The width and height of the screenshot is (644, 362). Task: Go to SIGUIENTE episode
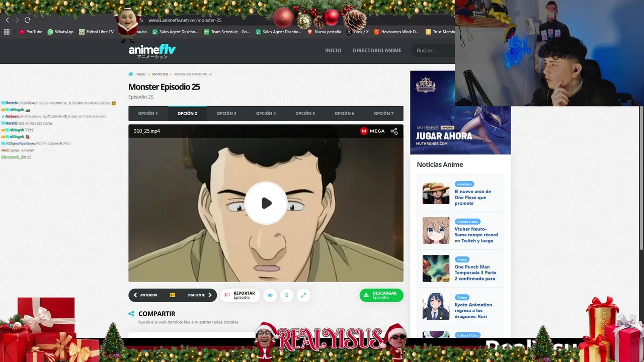[200, 295]
